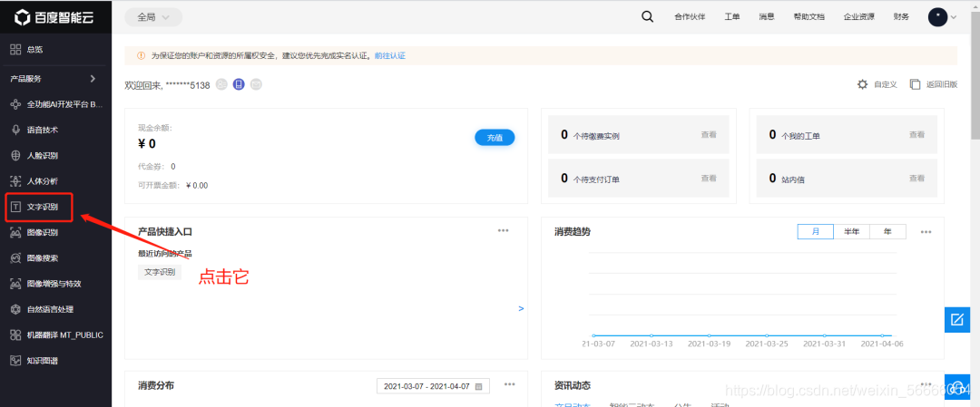Click the 文字识别 T icon
Screen dimensions: 980x407
pyautogui.click(x=16, y=208)
